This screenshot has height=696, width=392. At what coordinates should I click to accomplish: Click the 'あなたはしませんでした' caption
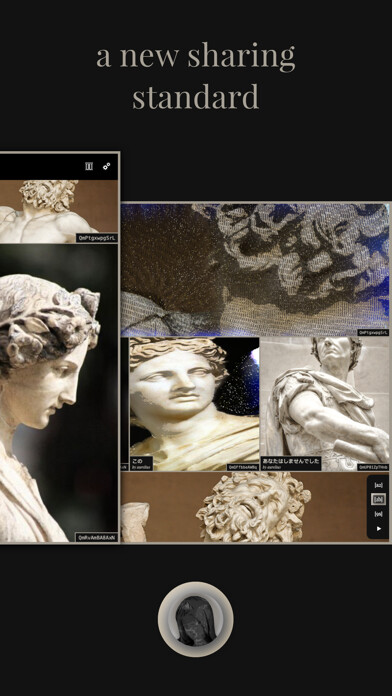(x=291, y=463)
